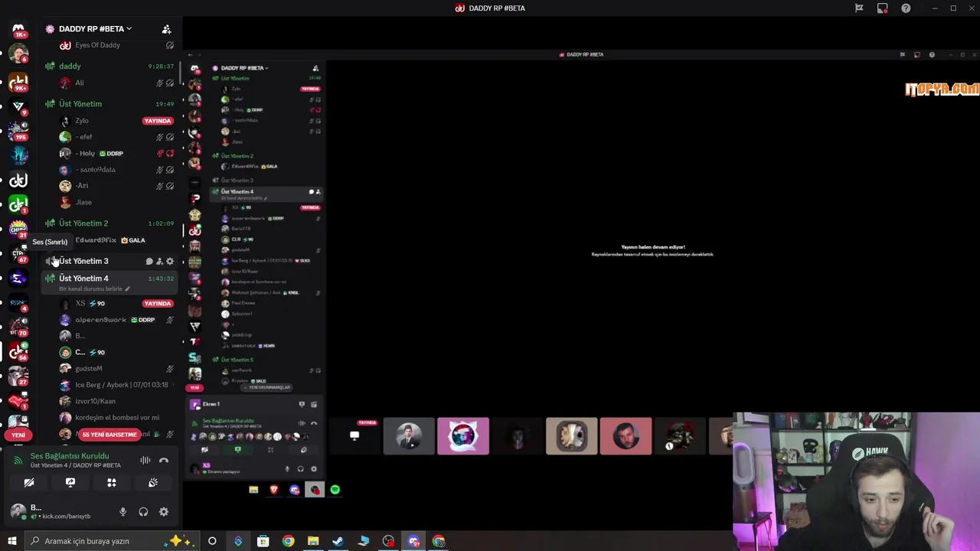Set channel status 'Bir kanal durumu belirle'

point(95,289)
